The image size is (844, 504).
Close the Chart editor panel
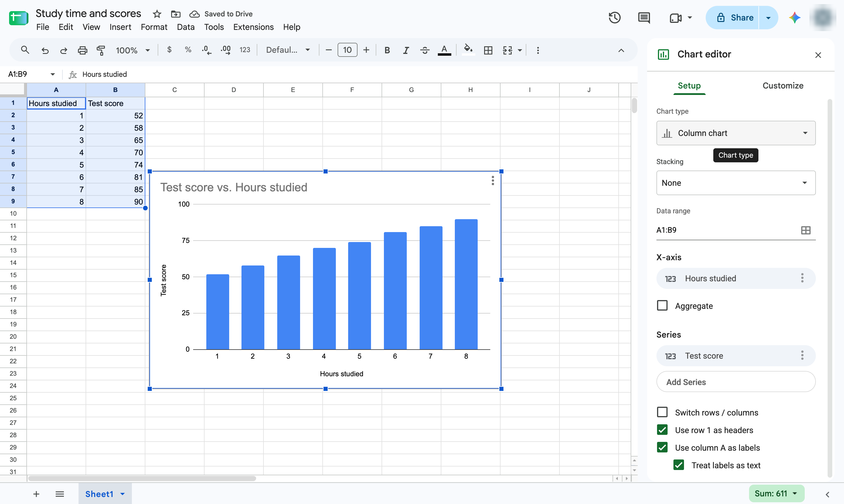[x=818, y=55]
